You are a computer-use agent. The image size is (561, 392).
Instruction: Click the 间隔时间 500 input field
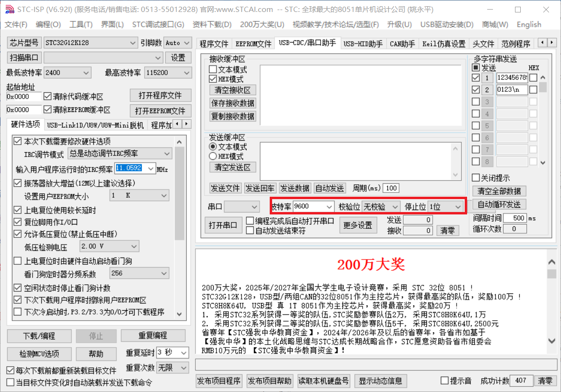[515, 218]
